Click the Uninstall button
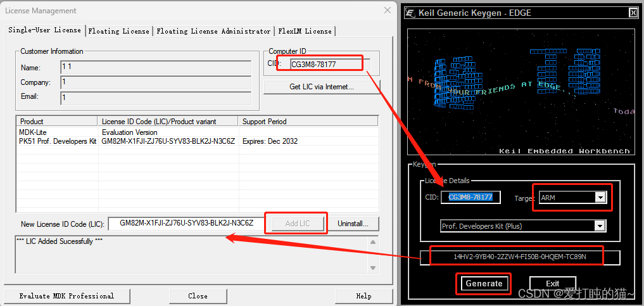644x306 pixels. (x=353, y=224)
